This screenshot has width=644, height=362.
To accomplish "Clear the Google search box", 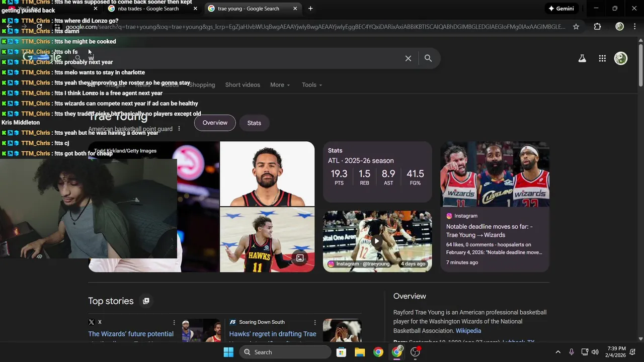I will point(408,58).
